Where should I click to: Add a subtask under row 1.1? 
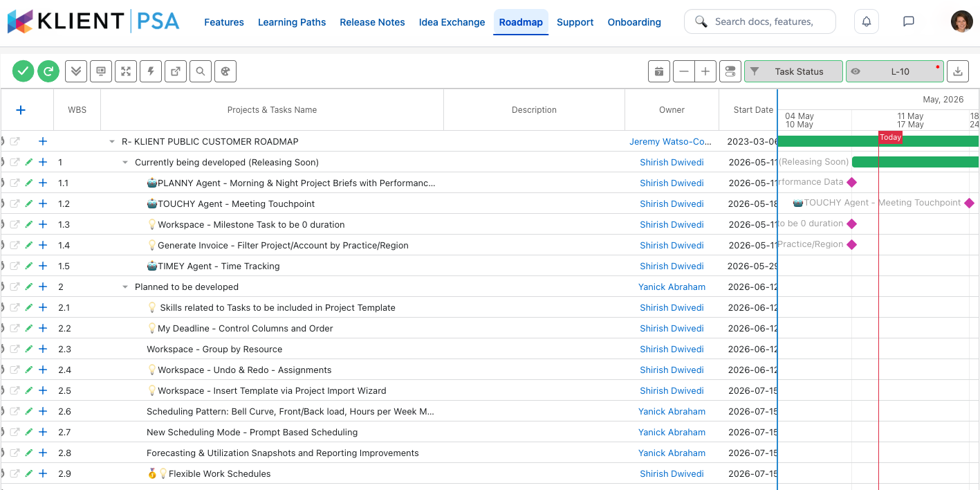click(x=43, y=183)
